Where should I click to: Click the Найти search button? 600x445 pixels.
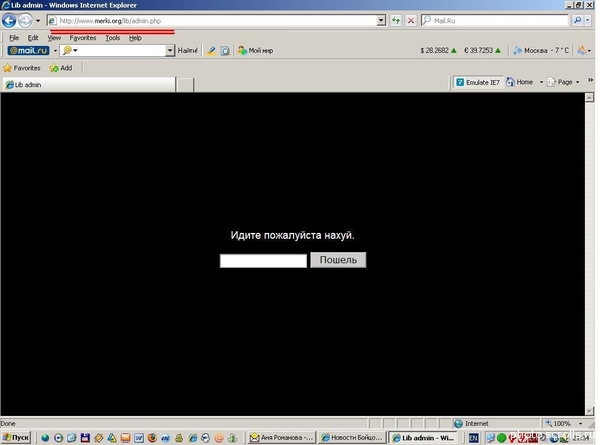point(188,51)
